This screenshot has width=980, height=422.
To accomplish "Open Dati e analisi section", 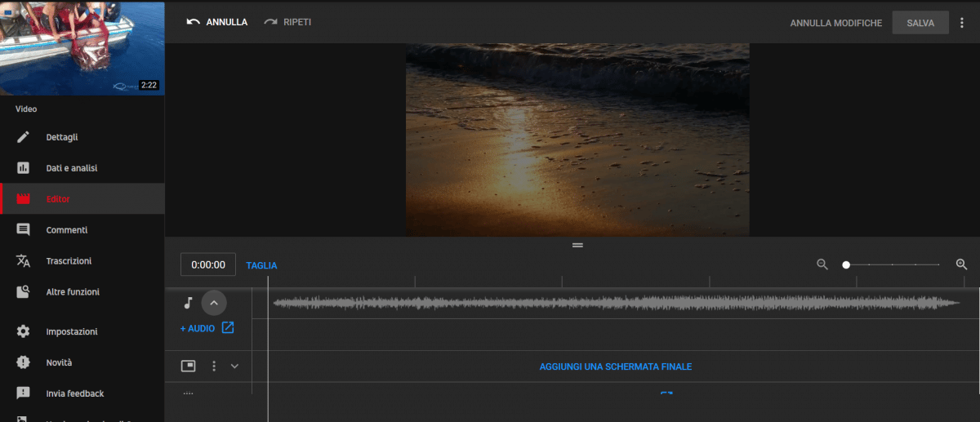I will click(x=71, y=168).
